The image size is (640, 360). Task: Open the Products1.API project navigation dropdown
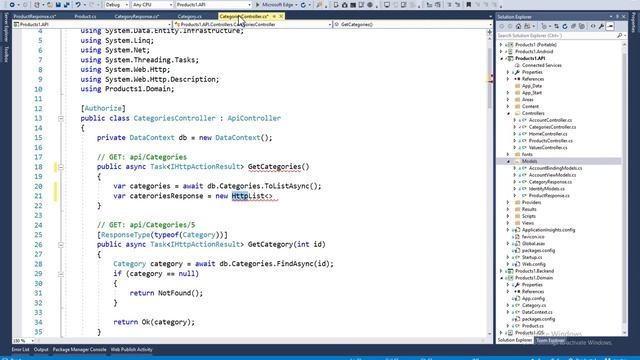click(x=92, y=24)
